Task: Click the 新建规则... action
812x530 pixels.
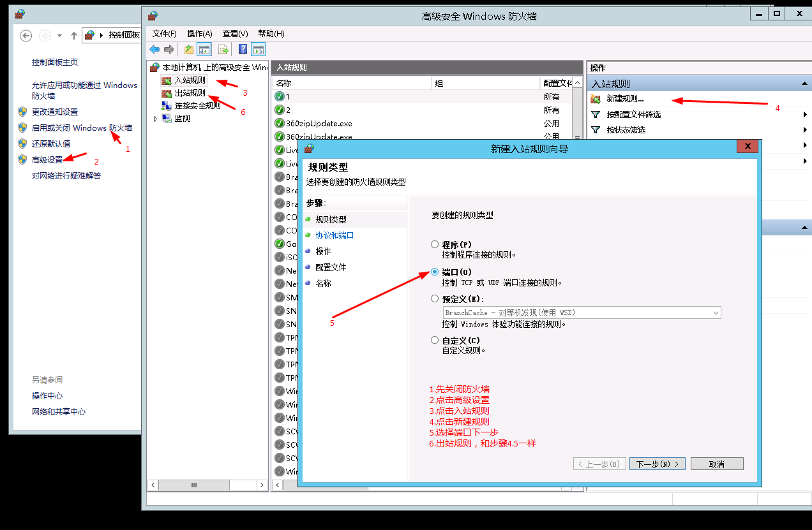Action: (625, 99)
